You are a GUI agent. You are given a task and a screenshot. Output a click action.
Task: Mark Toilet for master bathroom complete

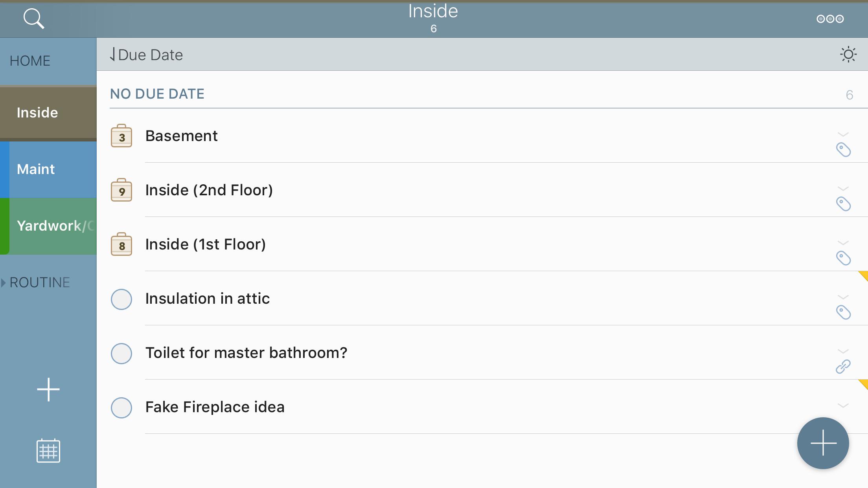121,353
